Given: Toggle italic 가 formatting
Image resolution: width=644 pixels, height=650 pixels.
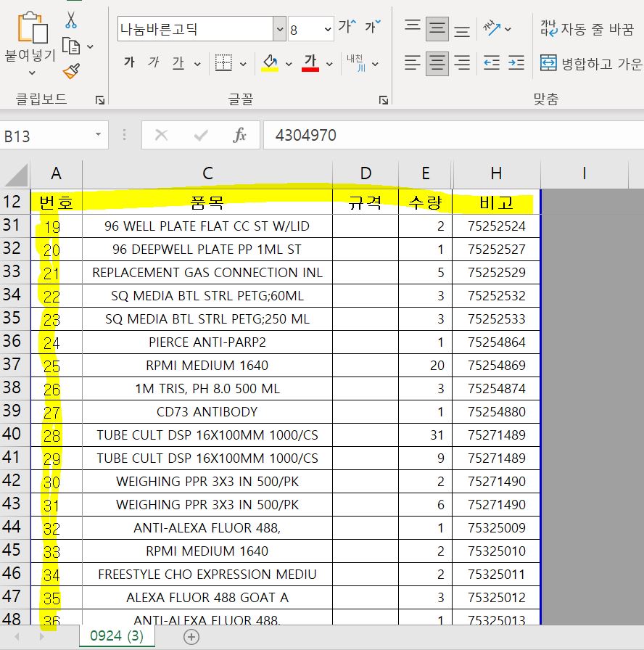Looking at the screenshot, I should click(154, 62).
